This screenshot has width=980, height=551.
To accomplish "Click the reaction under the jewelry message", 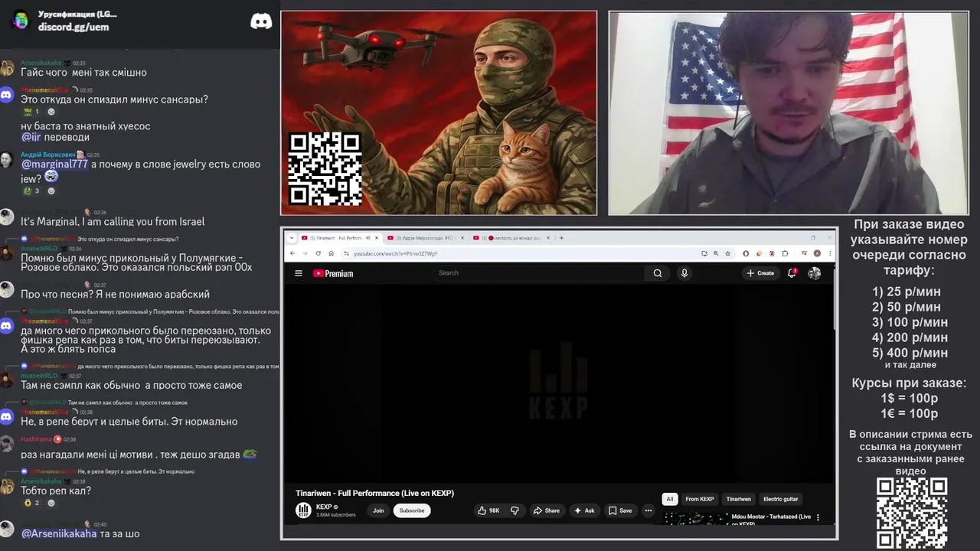I will click(x=31, y=191).
